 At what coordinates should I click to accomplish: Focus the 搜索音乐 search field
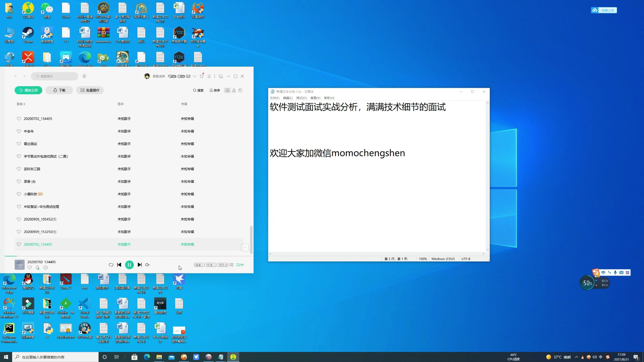pos(55,76)
